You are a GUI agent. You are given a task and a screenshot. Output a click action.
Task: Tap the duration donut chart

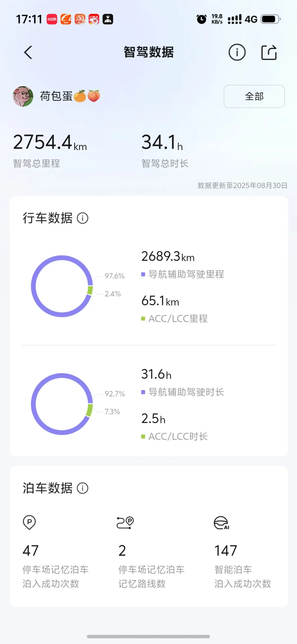click(x=62, y=404)
